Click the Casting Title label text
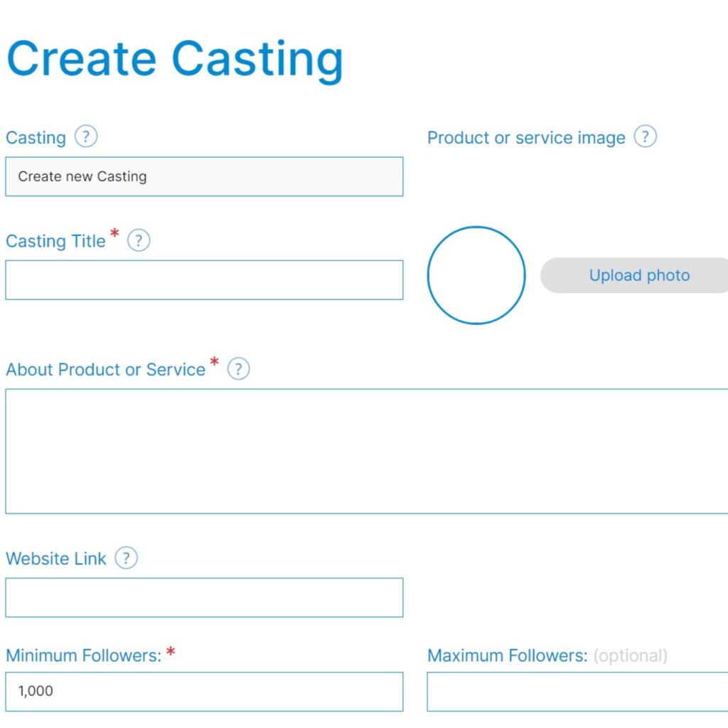The image size is (728, 728). pyautogui.click(x=55, y=242)
